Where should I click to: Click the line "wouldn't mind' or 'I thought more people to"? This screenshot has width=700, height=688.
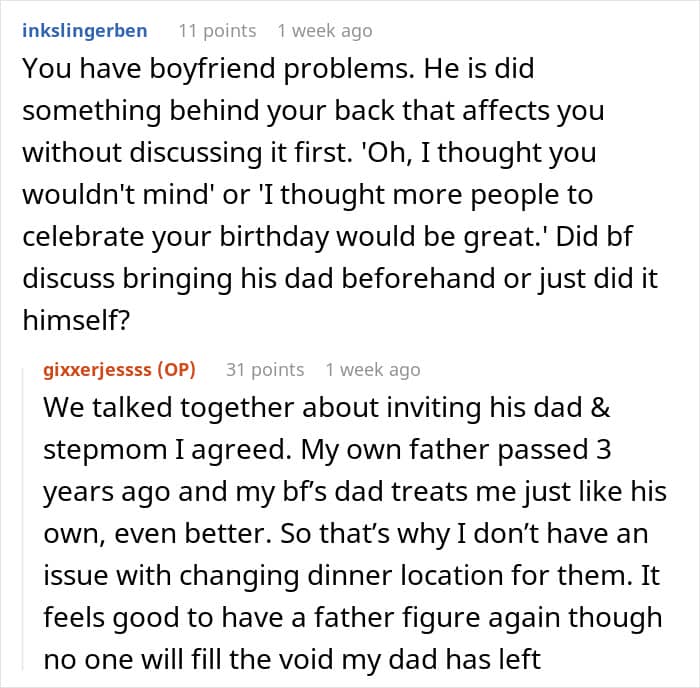[x=307, y=194]
